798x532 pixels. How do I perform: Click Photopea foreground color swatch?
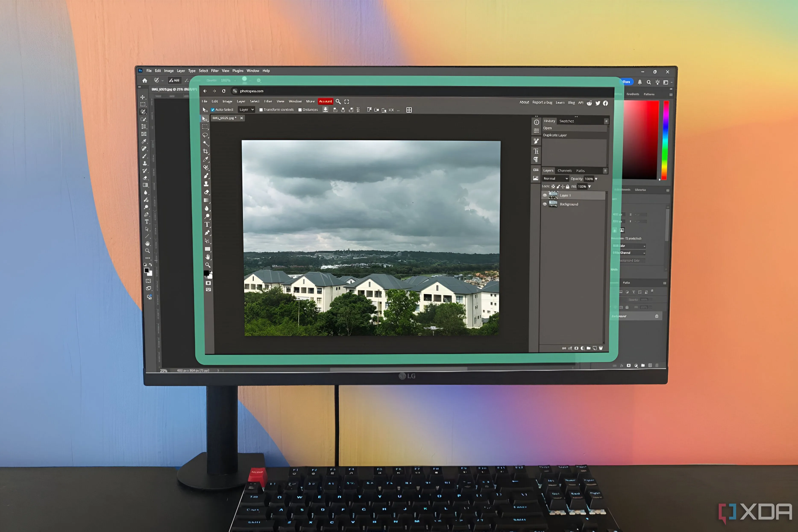point(206,273)
